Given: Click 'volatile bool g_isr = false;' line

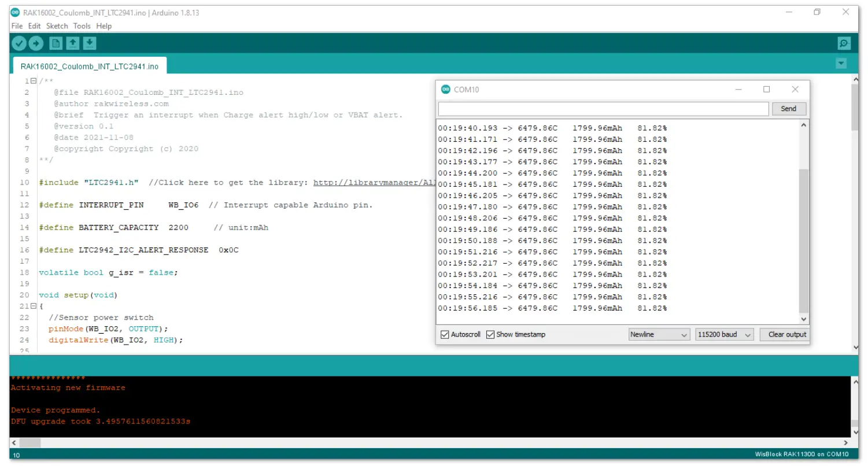Looking at the screenshot, I should tap(108, 273).
